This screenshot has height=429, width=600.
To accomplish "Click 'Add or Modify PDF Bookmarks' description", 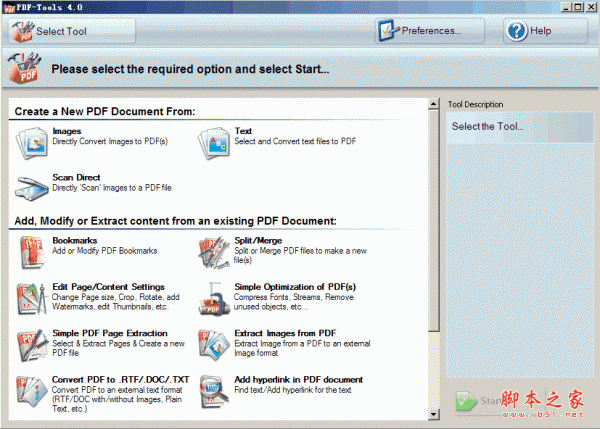I will pyautogui.click(x=104, y=251).
